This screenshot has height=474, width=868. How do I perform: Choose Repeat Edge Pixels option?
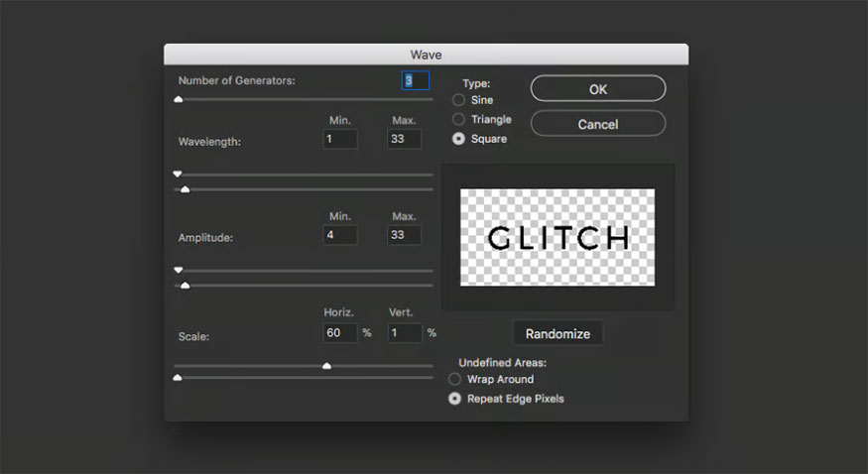pyautogui.click(x=455, y=399)
